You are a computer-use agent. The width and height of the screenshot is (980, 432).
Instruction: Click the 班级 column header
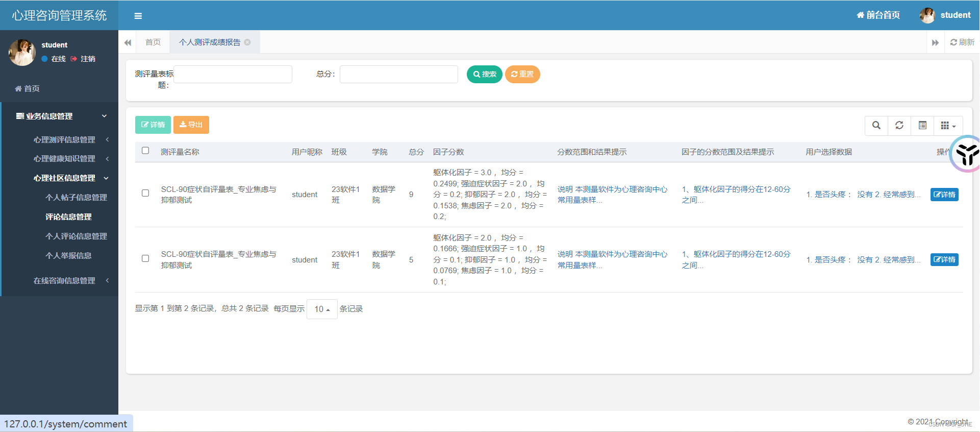pyautogui.click(x=339, y=152)
